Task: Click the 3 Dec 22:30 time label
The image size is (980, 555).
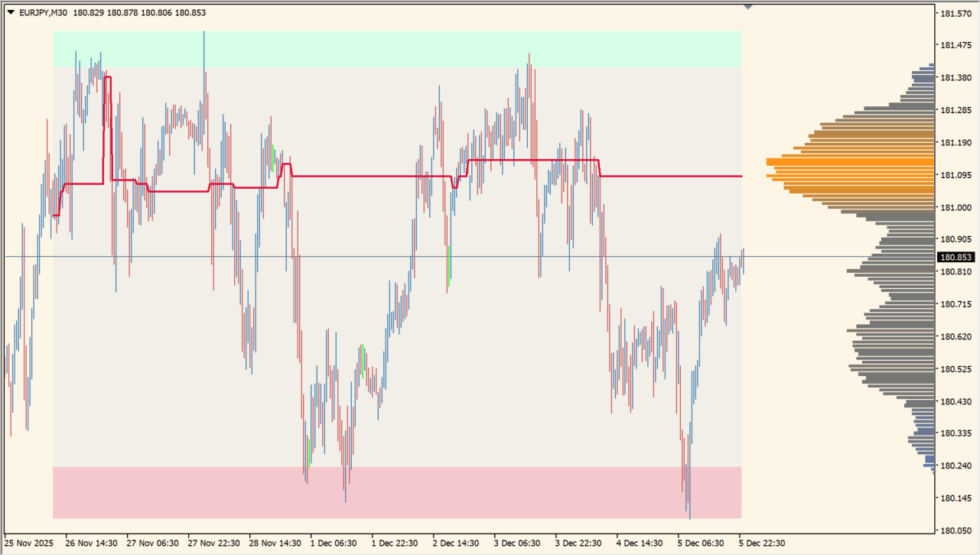Action: pyautogui.click(x=578, y=543)
